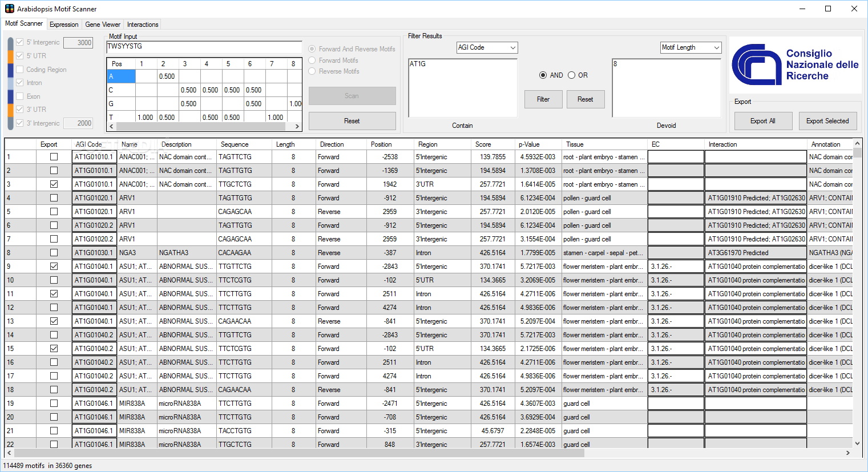Toggle the 5' UTR checkbox
The height and width of the screenshot is (472, 868).
pos(20,56)
